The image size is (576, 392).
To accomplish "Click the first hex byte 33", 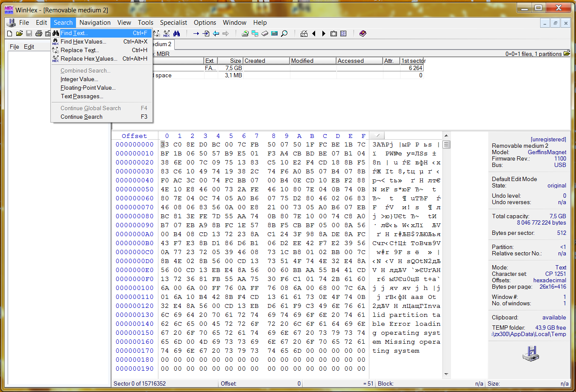I will (x=165, y=144).
